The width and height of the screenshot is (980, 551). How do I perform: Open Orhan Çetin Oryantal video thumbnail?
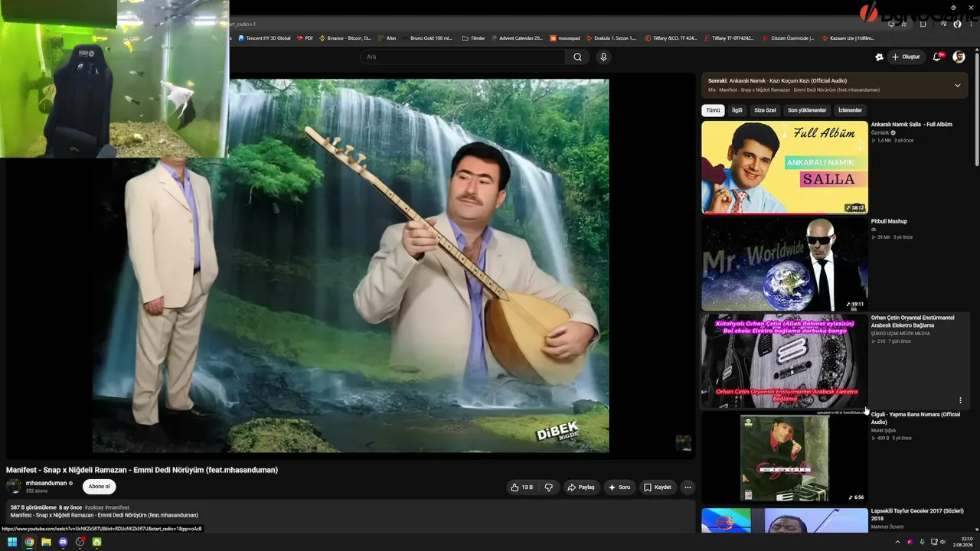click(785, 361)
